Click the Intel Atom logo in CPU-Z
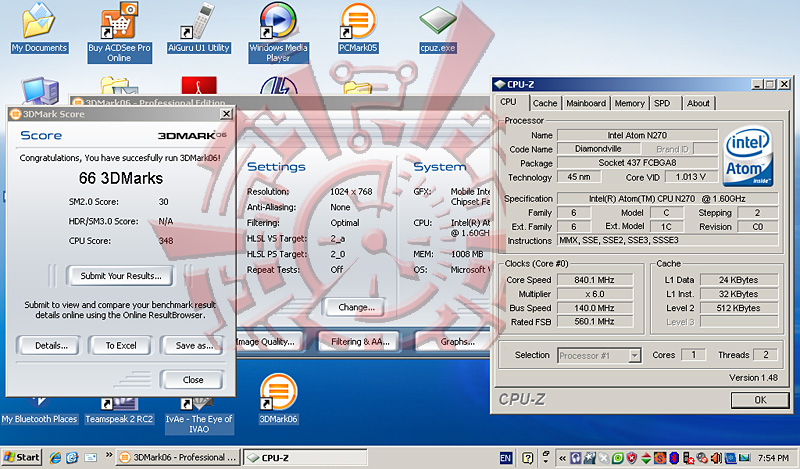Screen dimensions: 800x469 pyautogui.click(x=748, y=156)
